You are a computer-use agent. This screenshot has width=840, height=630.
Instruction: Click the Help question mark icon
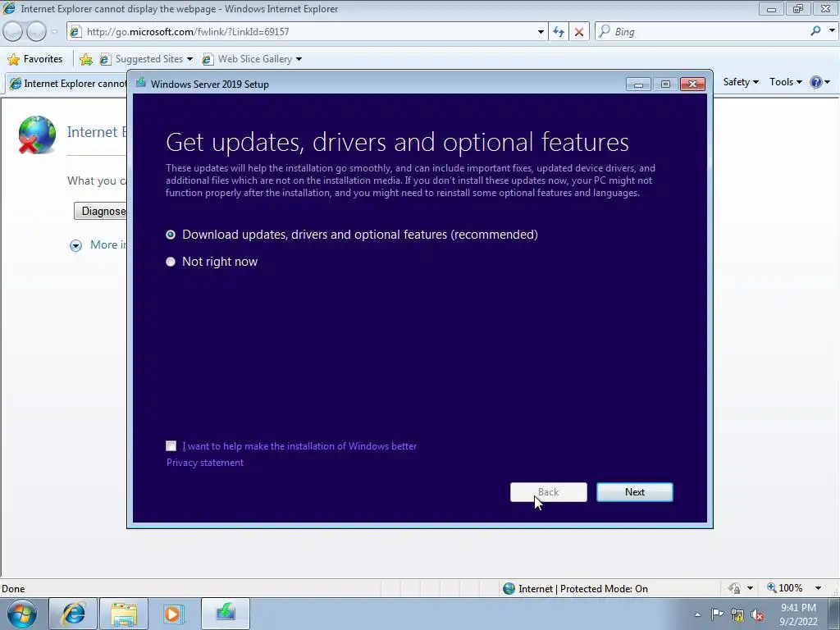tap(816, 82)
